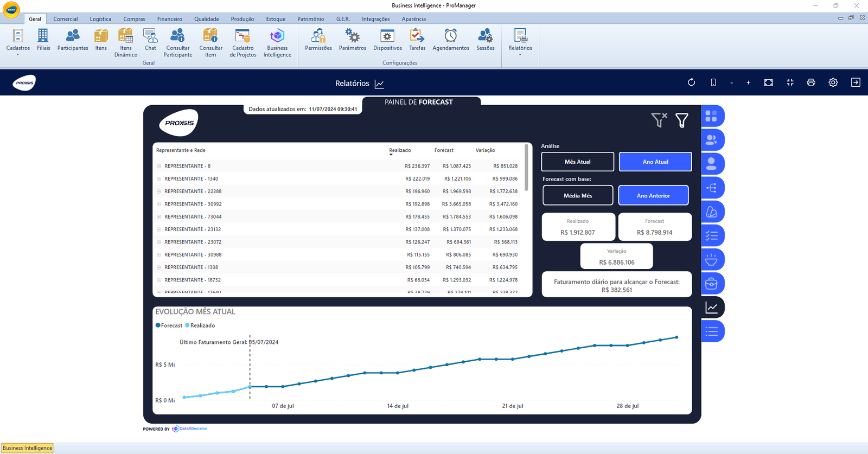Viewport: 868px width, 454px height.
Task: Expand row REPRESENTANTE - 30992
Action: pos(159,204)
